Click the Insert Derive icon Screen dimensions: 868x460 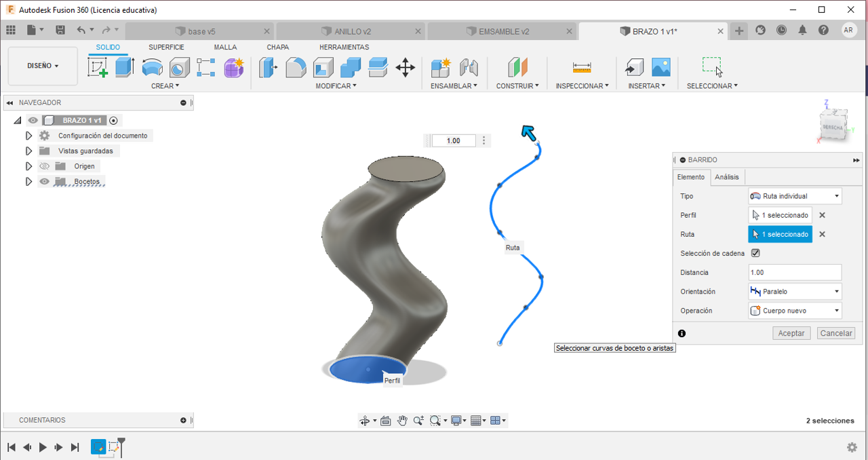point(634,67)
